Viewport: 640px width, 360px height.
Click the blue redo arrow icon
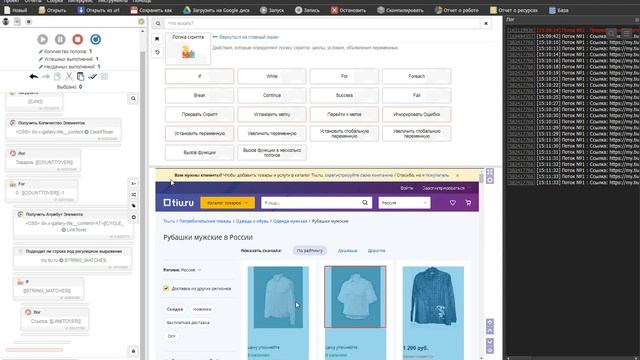point(46,76)
